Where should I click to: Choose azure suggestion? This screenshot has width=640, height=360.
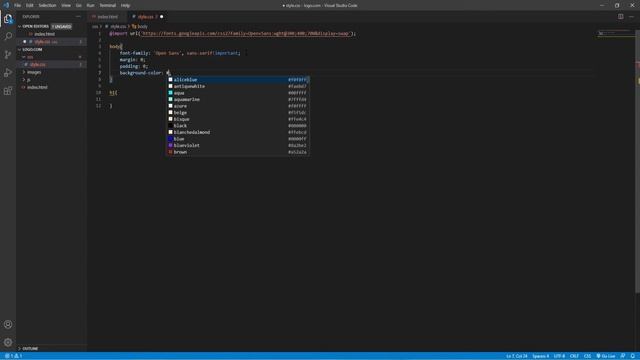(x=238, y=106)
